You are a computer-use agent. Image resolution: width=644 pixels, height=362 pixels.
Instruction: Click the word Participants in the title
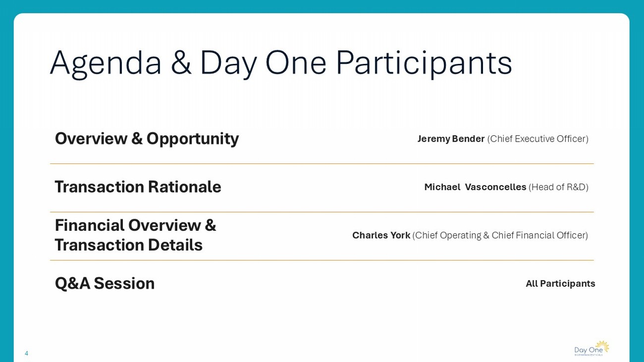click(424, 63)
